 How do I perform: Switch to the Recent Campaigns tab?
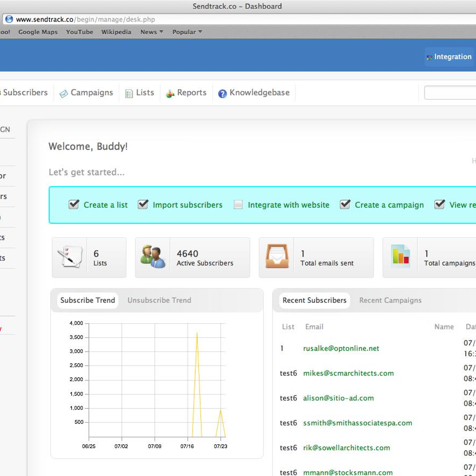point(390,300)
